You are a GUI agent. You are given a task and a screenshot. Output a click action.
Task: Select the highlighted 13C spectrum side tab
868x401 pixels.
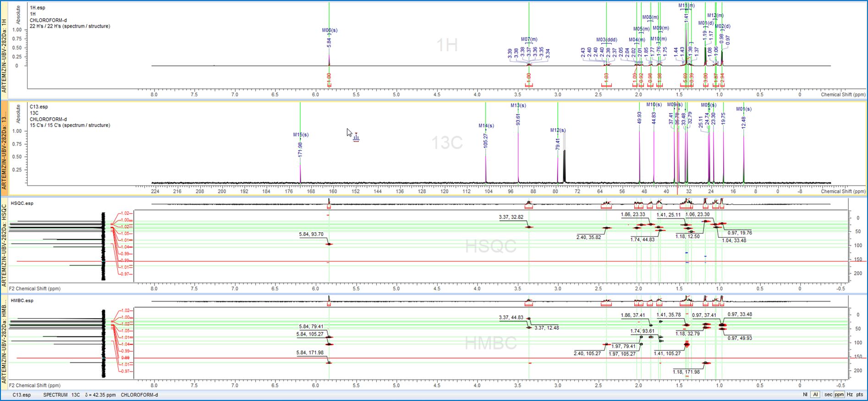point(4,147)
